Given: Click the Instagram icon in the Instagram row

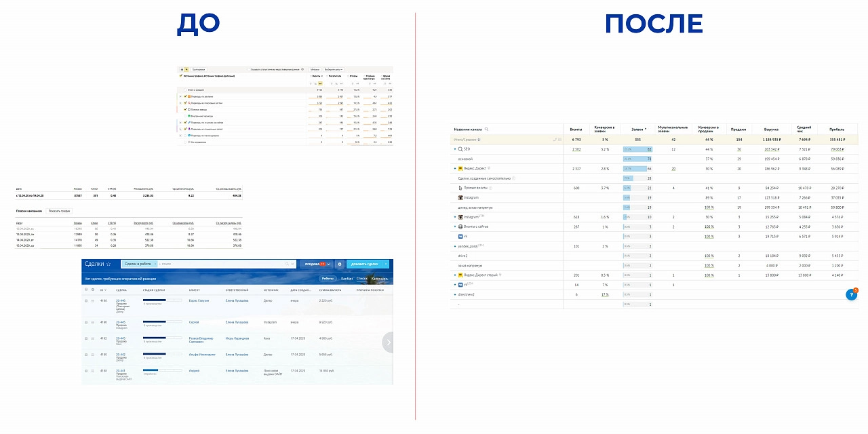Looking at the screenshot, I should pyautogui.click(x=460, y=197).
